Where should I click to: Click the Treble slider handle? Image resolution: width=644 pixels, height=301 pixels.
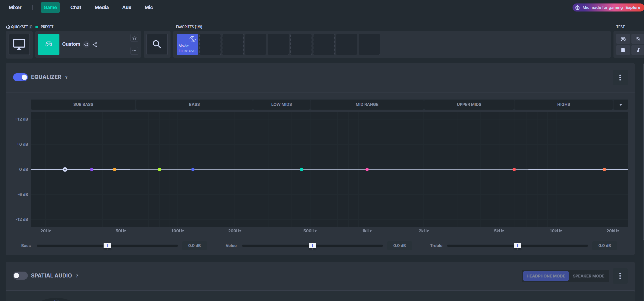(517, 246)
